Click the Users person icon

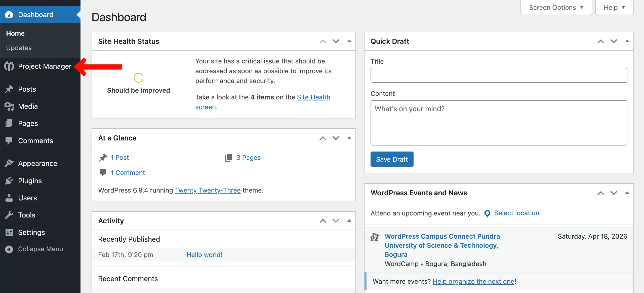pyautogui.click(x=9, y=198)
